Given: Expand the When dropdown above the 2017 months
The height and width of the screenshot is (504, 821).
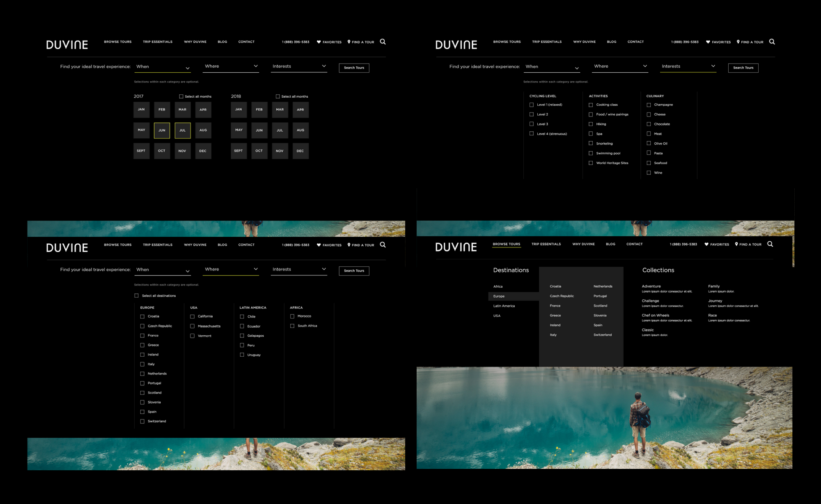Looking at the screenshot, I should coord(163,67).
